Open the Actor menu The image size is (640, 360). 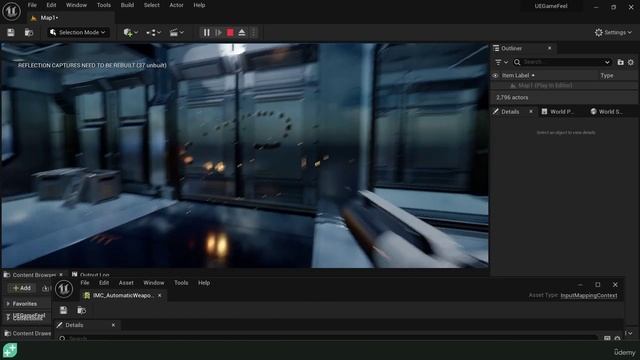pos(176,5)
